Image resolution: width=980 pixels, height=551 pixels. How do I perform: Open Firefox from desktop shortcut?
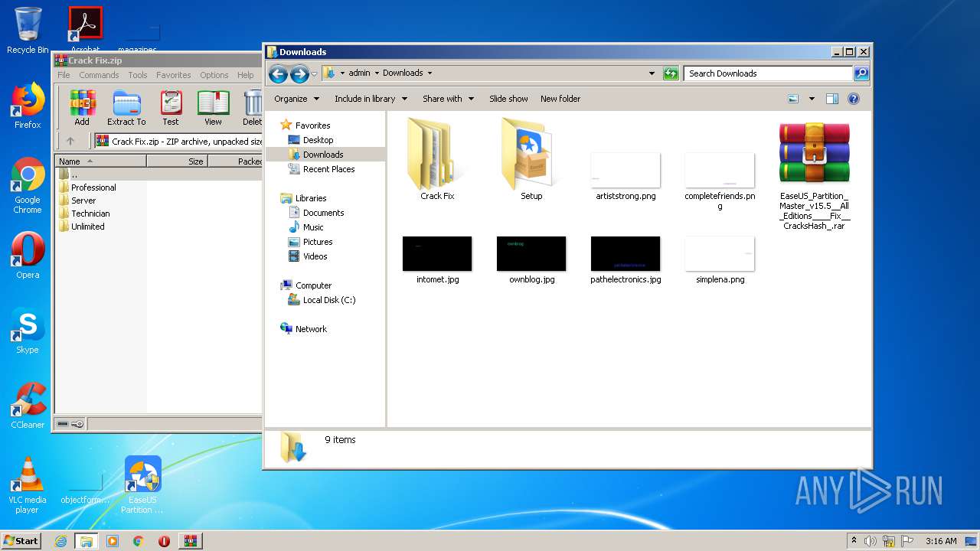coord(28,106)
